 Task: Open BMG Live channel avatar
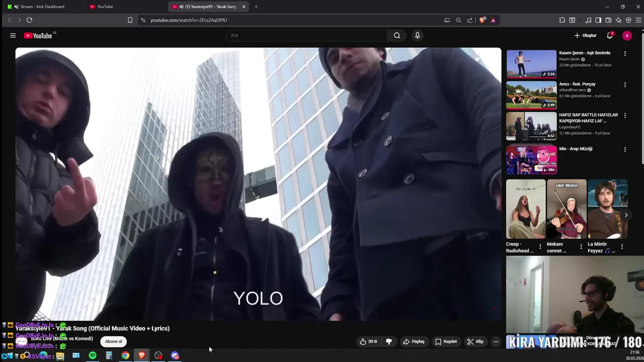[x=21, y=341]
